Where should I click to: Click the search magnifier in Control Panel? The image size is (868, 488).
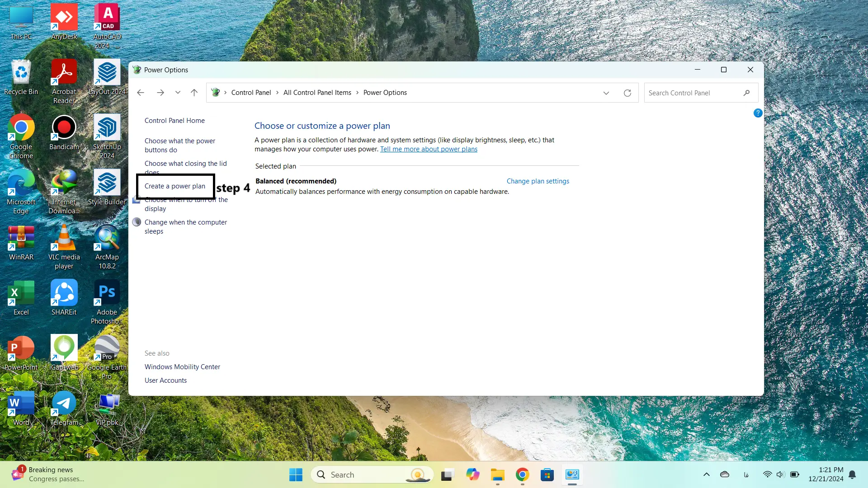coord(746,93)
